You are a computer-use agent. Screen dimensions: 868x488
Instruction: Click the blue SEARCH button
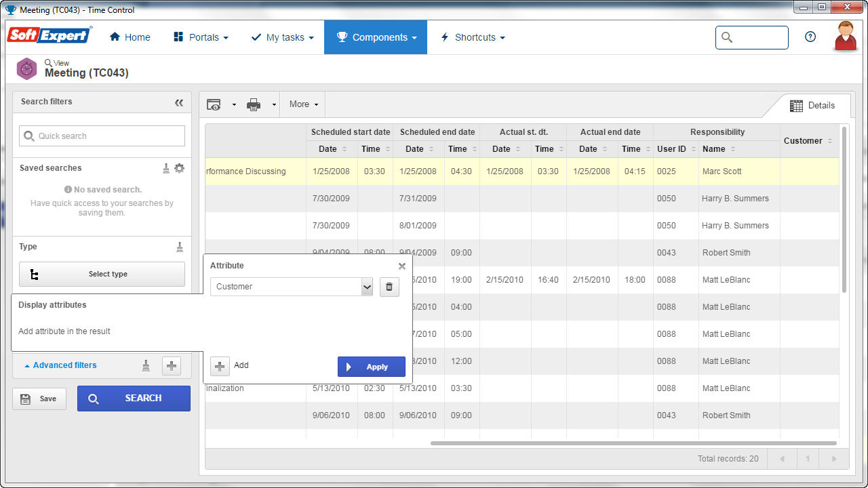pyautogui.click(x=134, y=399)
